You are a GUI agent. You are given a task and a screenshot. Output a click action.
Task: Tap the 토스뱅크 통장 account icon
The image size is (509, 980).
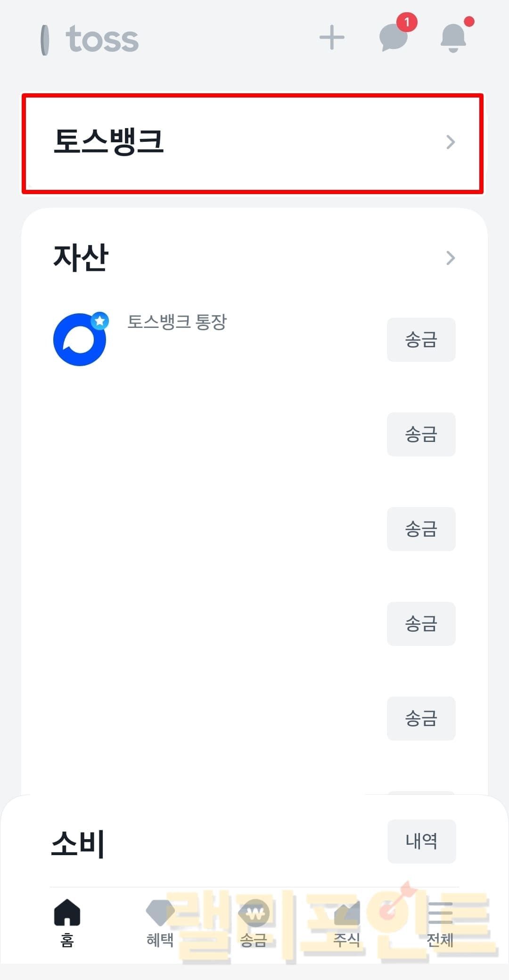click(79, 339)
